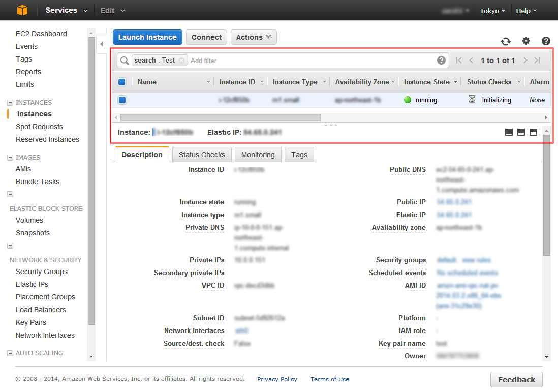Open the Terms of Use link

329,379
